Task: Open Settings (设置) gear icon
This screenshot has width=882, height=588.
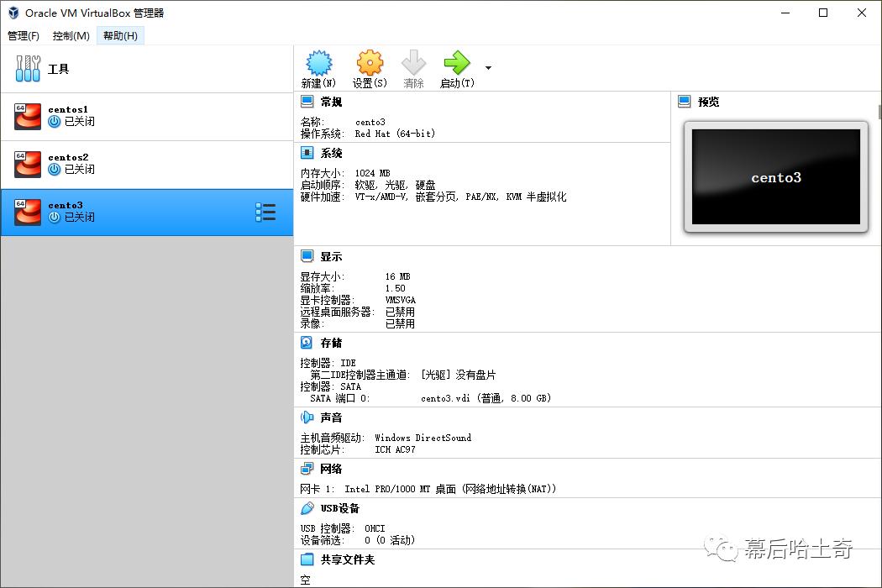Action: click(x=370, y=63)
